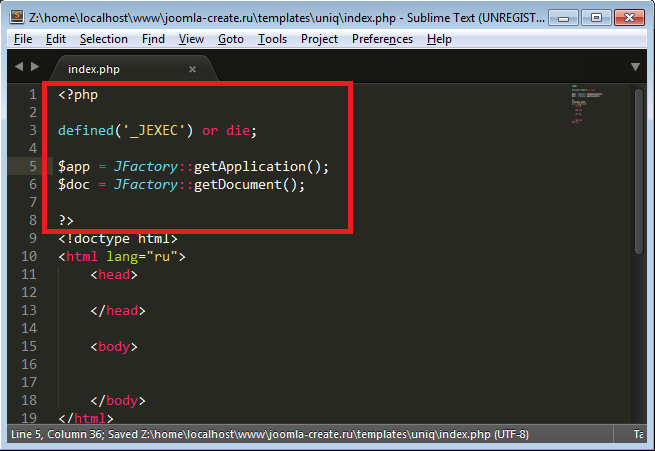Image resolution: width=655 pixels, height=451 pixels.
Task: Open the View menu
Action: tap(191, 39)
